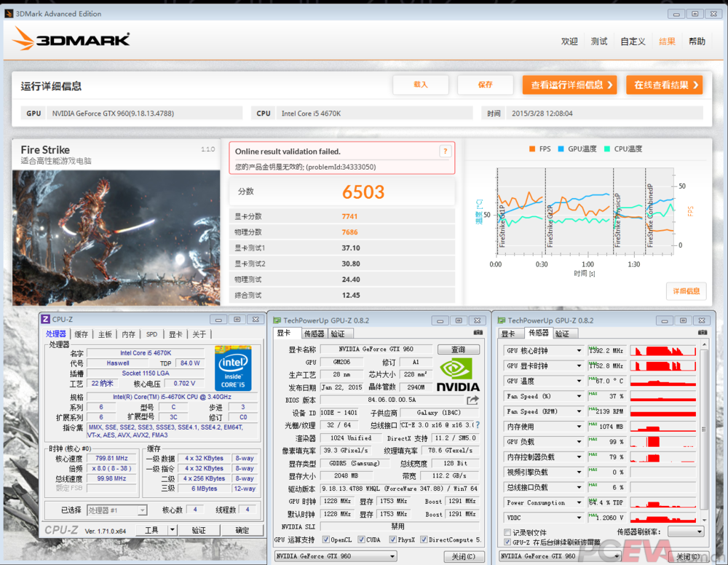This screenshot has height=565, width=728.
Task: Click the 在线查看结果 button
Action: pyautogui.click(x=665, y=85)
